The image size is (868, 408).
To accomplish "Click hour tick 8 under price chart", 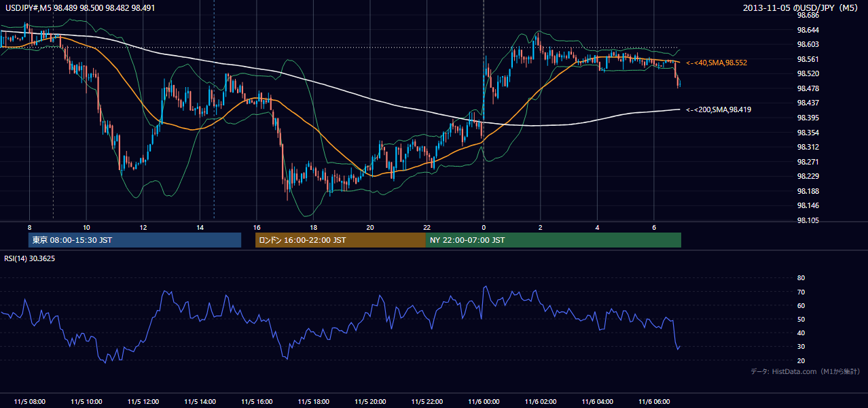I will (x=29, y=227).
